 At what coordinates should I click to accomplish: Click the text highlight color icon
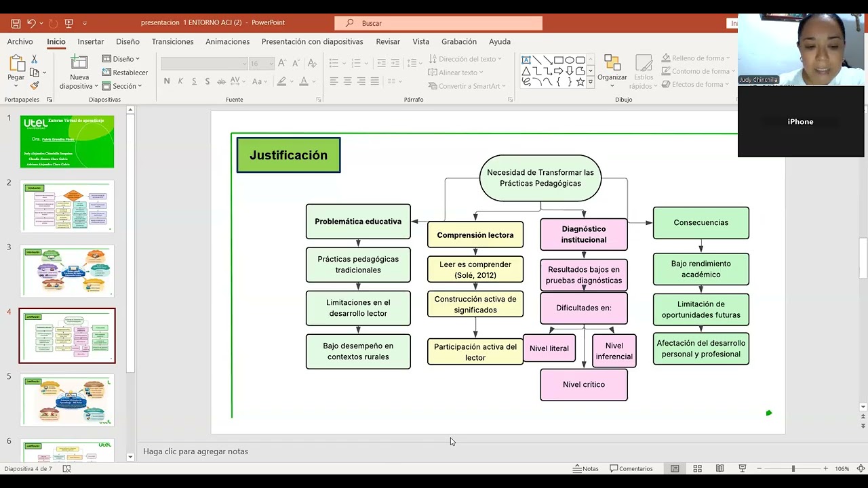point(282,81)
